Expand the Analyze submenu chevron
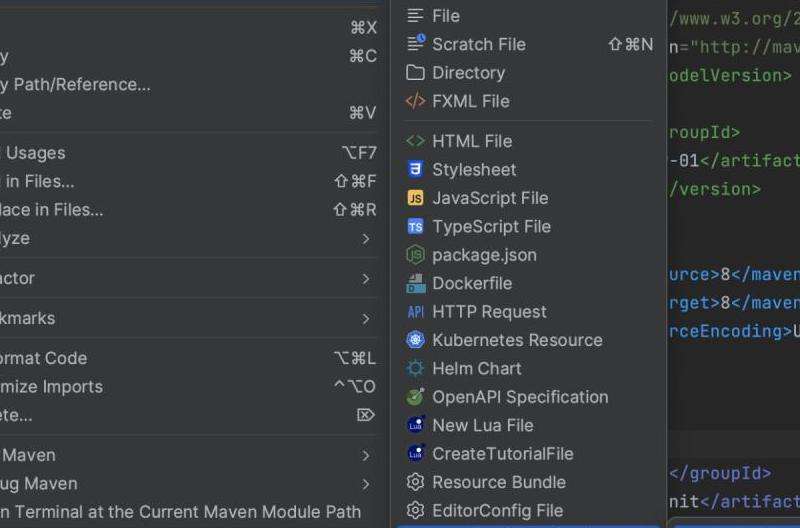This screenshot has width=800, height=528. pos(366,239)
